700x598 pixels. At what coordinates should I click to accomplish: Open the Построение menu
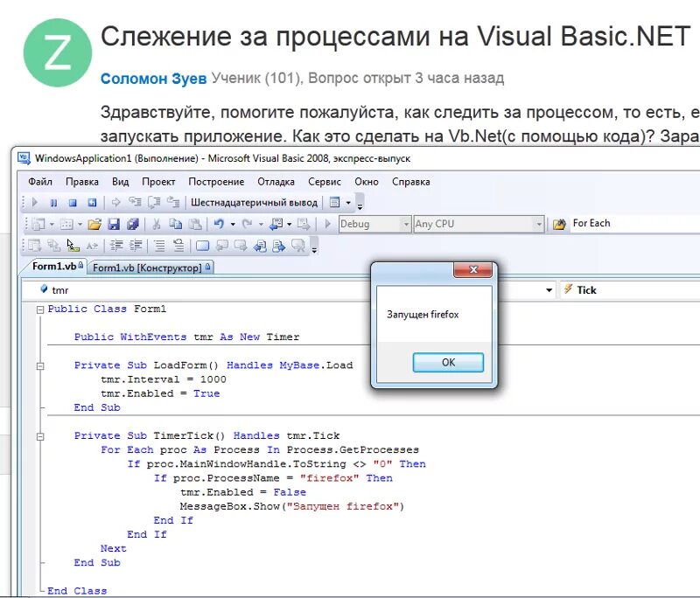(216, 182)
